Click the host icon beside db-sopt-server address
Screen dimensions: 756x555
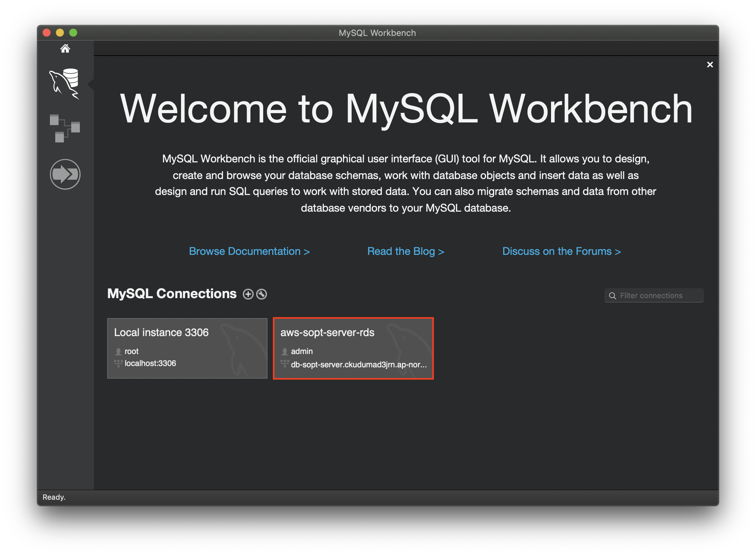pos(284,364)
